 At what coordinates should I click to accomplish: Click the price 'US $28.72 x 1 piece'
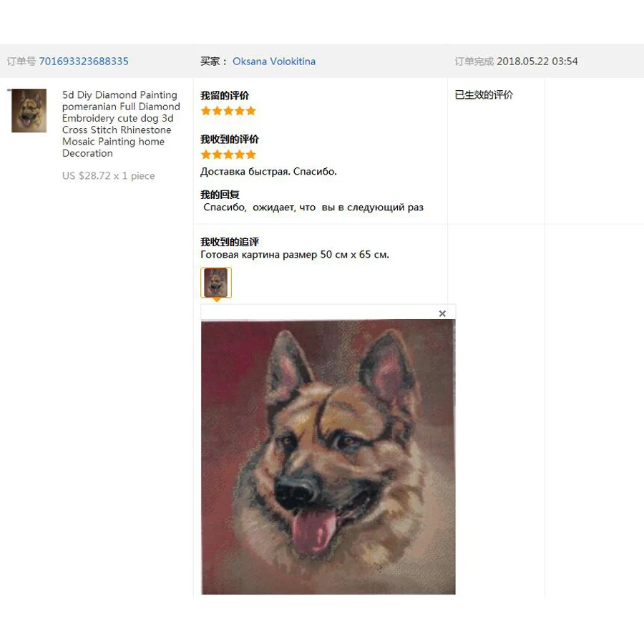pyautogui.click(x=109, y=176)
